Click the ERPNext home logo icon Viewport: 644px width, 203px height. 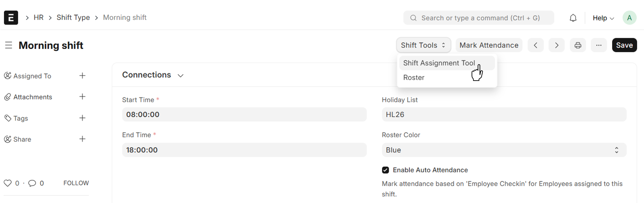click(x=11, y=18)
